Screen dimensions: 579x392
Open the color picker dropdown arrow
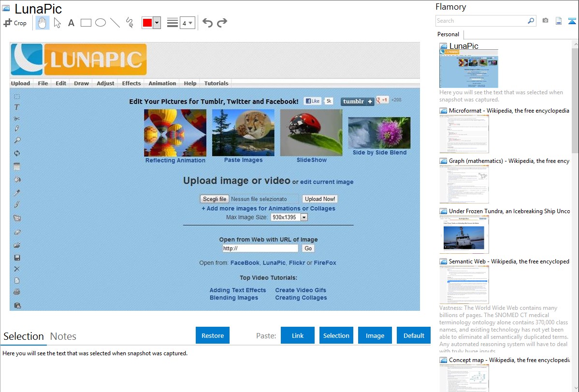pyautogui.click(x=157, y=23)
